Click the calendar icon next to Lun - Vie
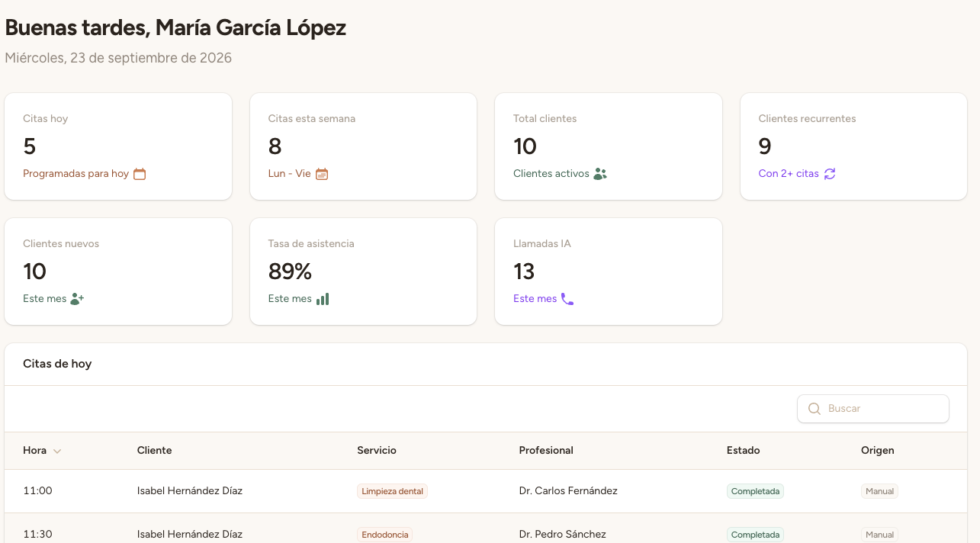Viewport: 980px width, 543px height. click(x=322, y=174)
